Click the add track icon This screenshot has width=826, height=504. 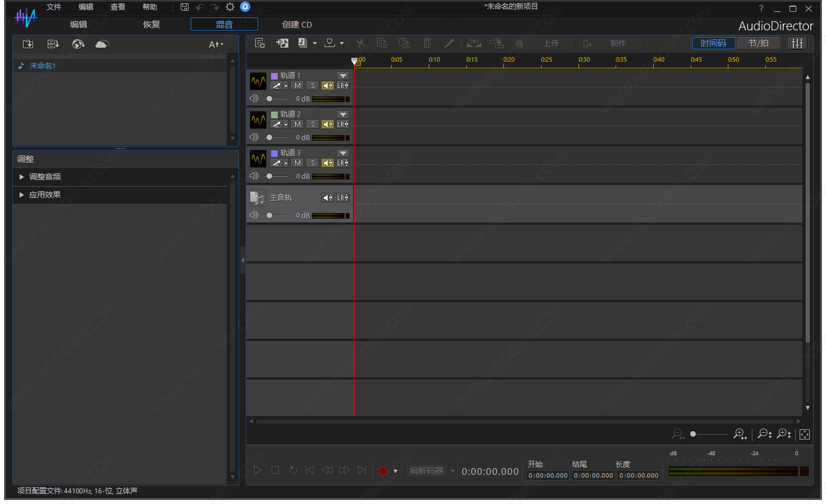tap(282, 43)
